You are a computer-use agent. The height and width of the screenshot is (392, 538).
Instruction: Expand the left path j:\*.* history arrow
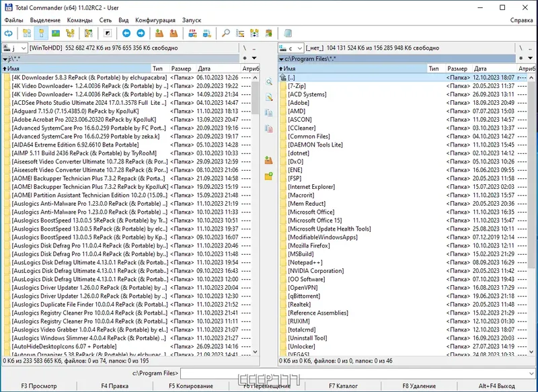pos(5,59)
